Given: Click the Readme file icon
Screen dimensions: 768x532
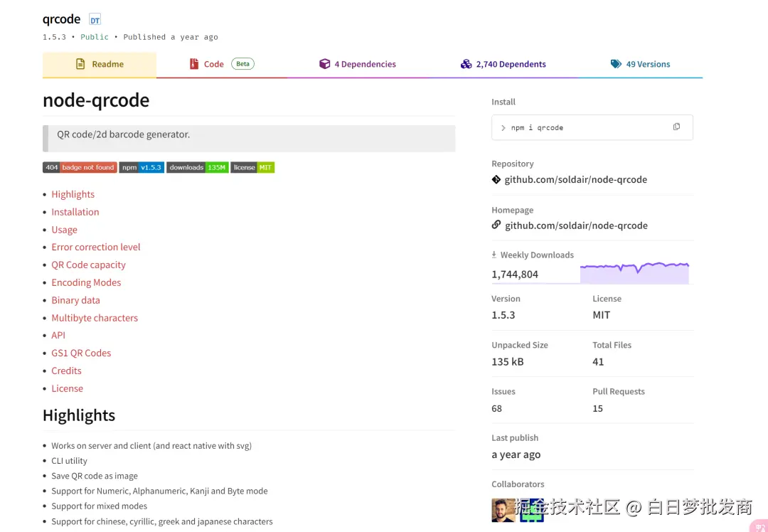Looking at the screenshot, I should click(x=80, y=64).
